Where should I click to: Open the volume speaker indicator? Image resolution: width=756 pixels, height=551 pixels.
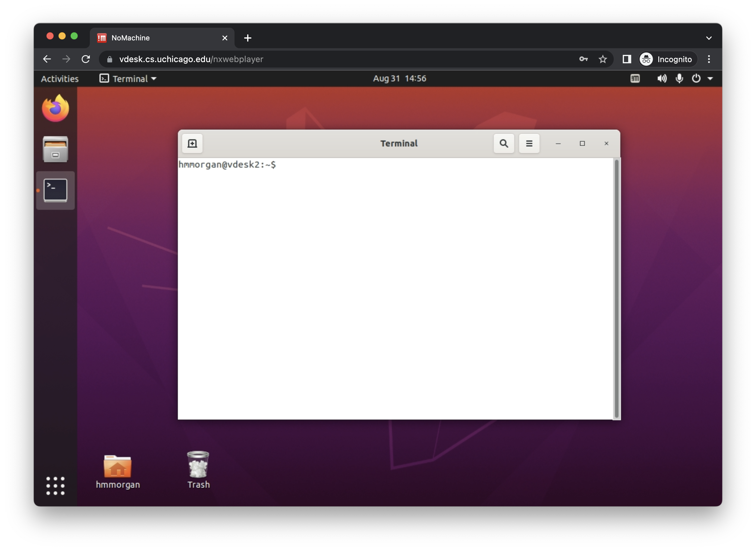(662, 78)
